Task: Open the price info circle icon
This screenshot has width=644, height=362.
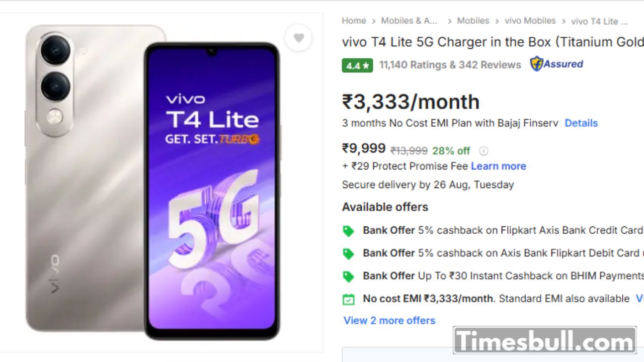Action: 484,151
